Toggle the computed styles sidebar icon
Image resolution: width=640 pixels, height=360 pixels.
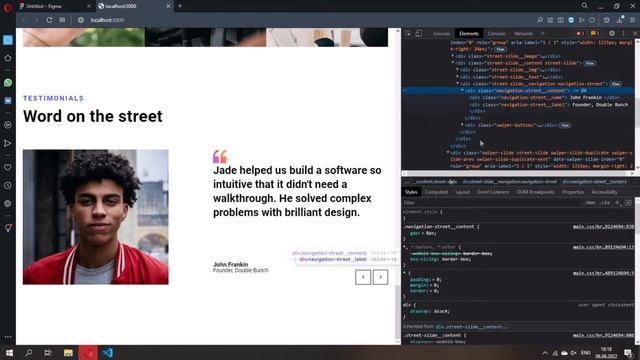(628, 202)
